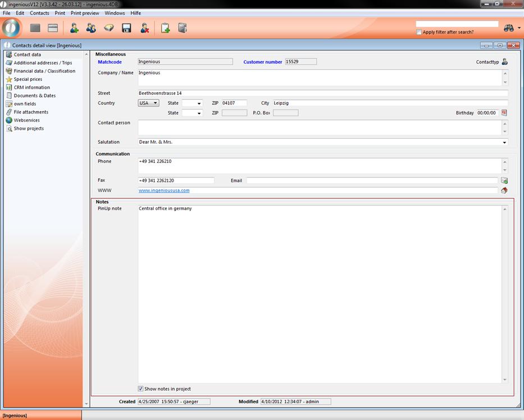The width and height of the screenshot is (524, 420).
Task: Select 'Financial data / Classification' in sidebar
Action: tap(44, 71)
